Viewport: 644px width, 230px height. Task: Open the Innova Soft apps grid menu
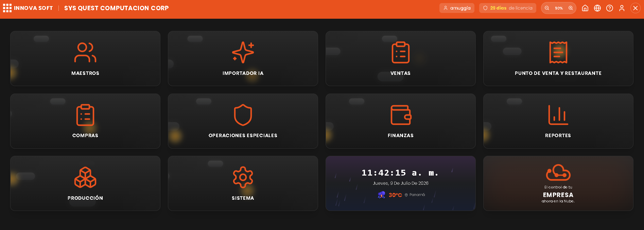[x=7, y=8]
